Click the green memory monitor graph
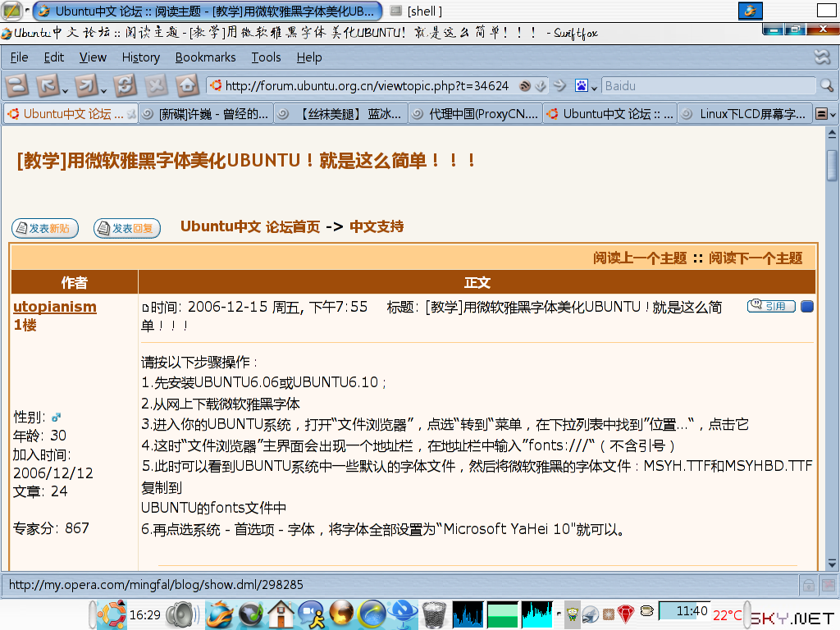840x630 pixels. 503,614
